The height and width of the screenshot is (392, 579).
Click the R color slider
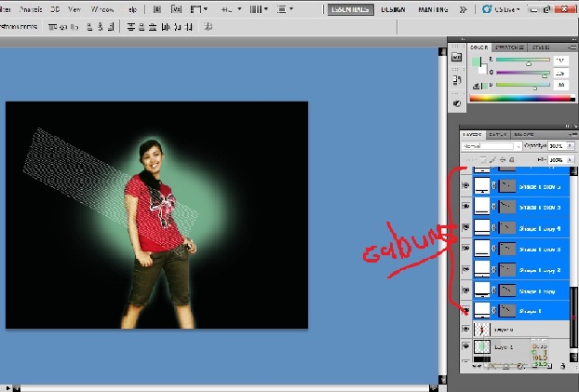pos(523,60)
